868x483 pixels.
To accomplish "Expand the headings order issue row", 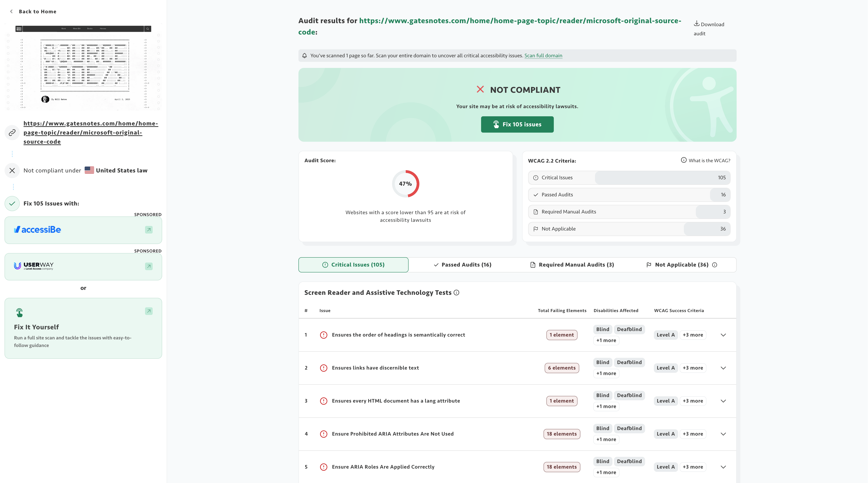I will [723, 335].
